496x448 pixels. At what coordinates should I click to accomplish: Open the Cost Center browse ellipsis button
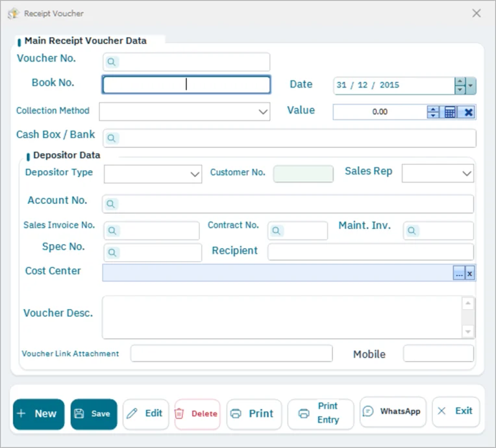[459, 273]
